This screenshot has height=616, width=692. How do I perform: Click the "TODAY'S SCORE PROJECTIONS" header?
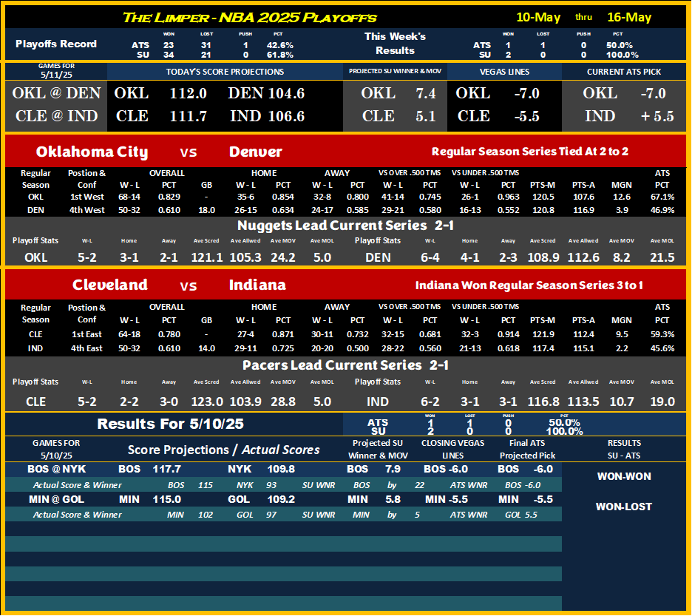point(225,72)
